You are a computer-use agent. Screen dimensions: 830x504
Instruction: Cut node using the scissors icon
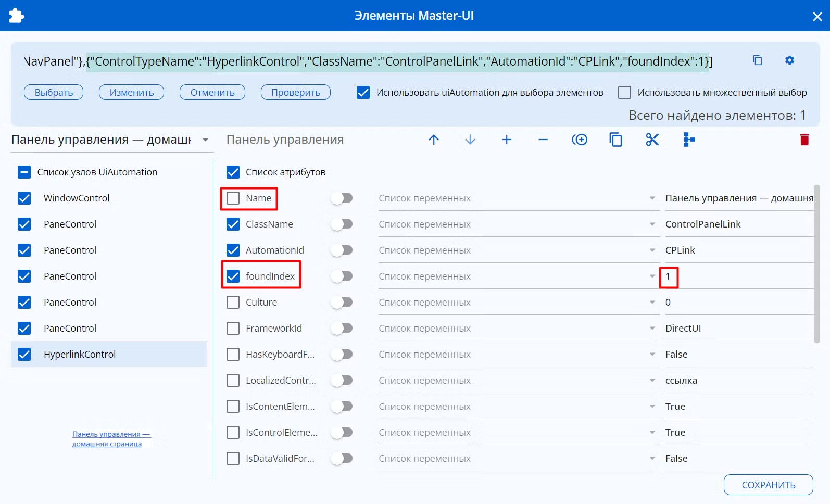pyautogui.click(x=652, y=140)
